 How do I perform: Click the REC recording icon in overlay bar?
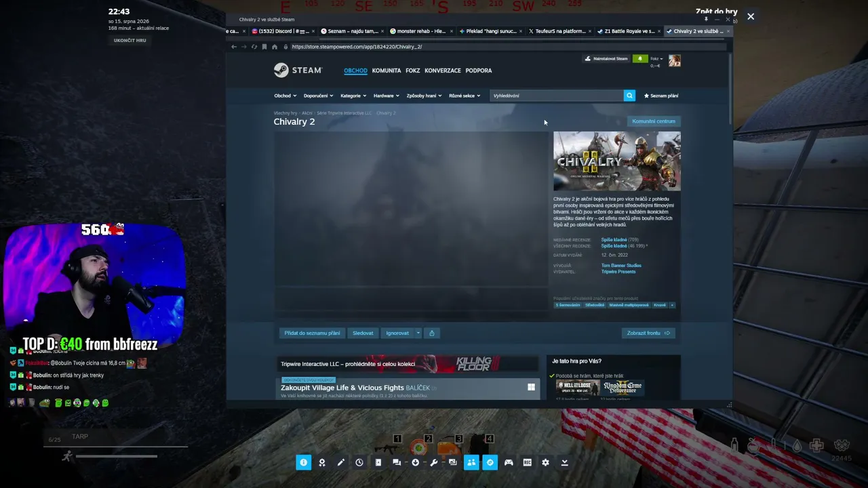527,462
